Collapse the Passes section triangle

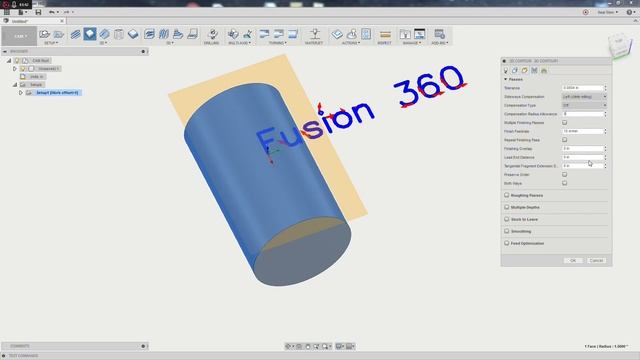[x=506, y=79]
